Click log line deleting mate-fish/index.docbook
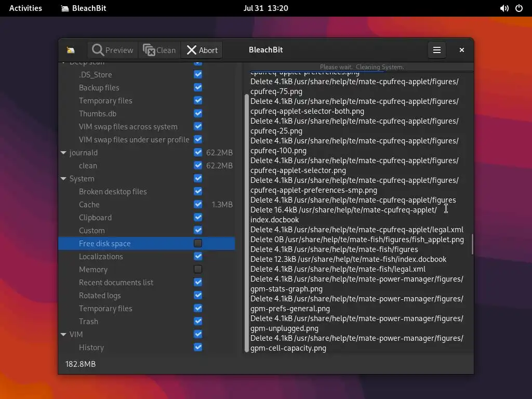Screen dimensions: 532x399 click(x=348, y=259)
